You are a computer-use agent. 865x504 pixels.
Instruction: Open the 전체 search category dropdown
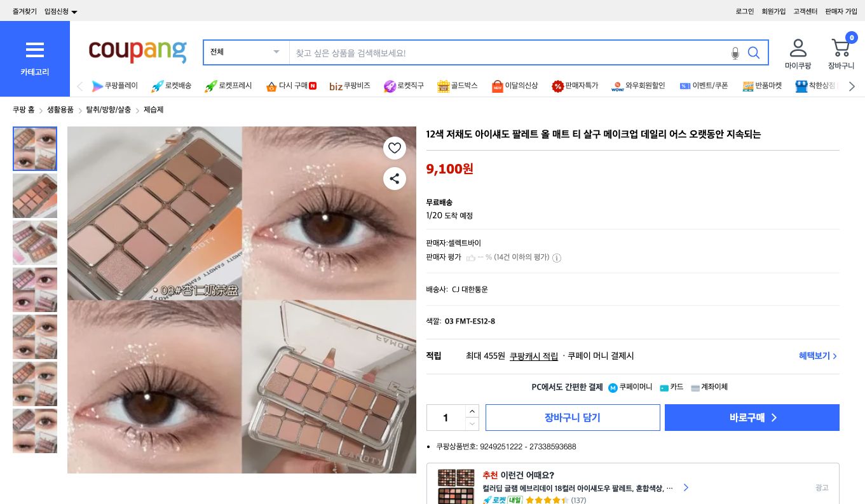pyautogui.click(x=245, y=52)
